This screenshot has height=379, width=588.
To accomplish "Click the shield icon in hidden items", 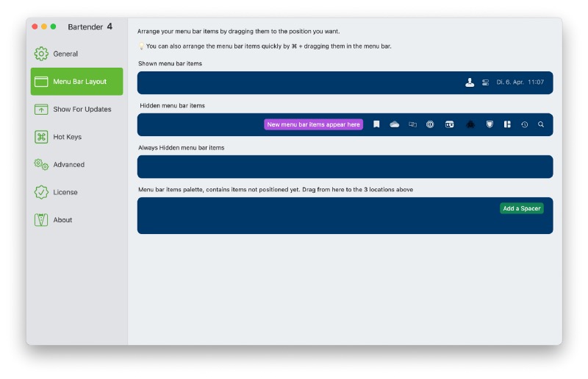I will (x=490, y=124).
